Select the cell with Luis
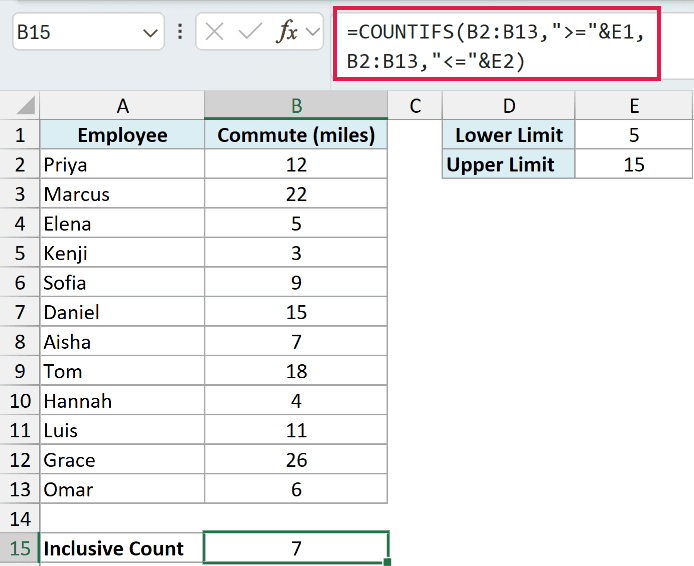The height and width of the screenshot is (566, 694). coord(122,430)
